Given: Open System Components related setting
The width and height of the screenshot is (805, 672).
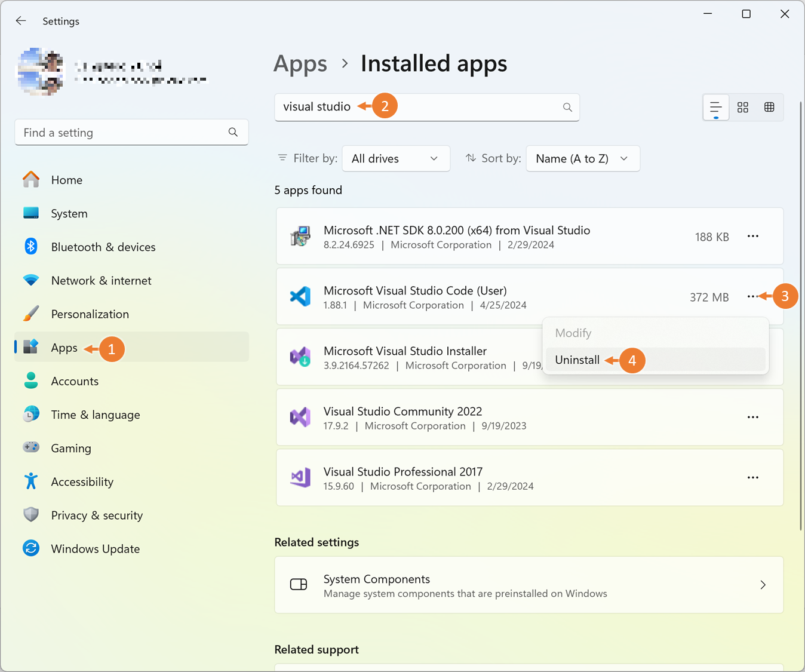Looking at the screenshot, I should pos(529,585).
